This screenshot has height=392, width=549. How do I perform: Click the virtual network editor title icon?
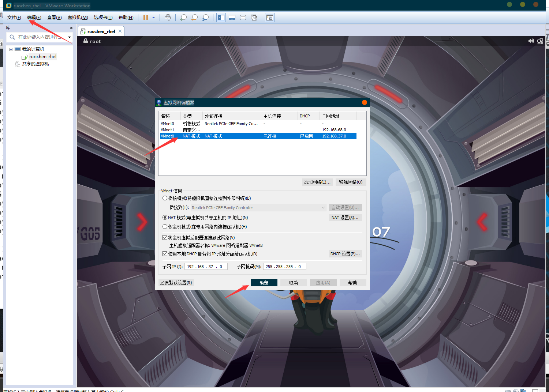point(159,103)
